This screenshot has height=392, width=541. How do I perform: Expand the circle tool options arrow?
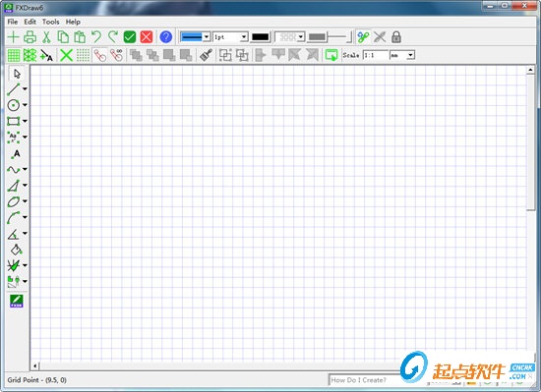click(25, 105)
